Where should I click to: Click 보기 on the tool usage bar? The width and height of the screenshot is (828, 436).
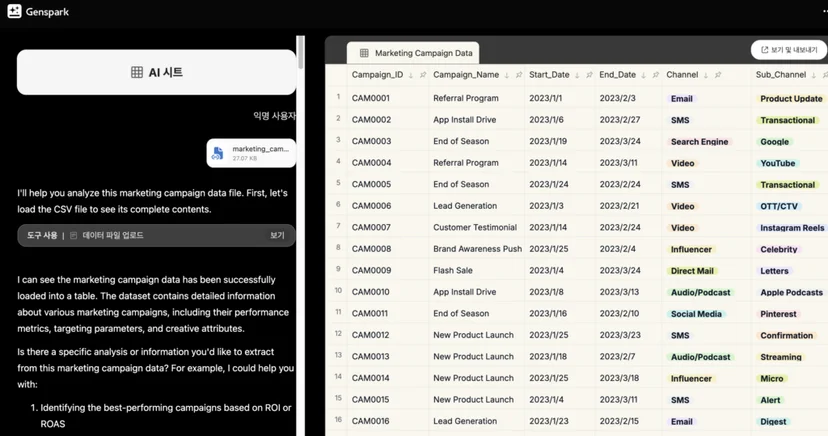[x=277, y=235]
